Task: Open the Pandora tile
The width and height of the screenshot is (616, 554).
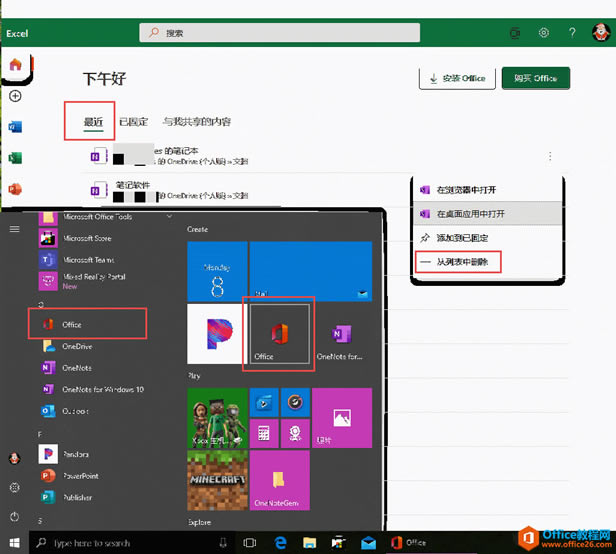Action: (217, 334)
